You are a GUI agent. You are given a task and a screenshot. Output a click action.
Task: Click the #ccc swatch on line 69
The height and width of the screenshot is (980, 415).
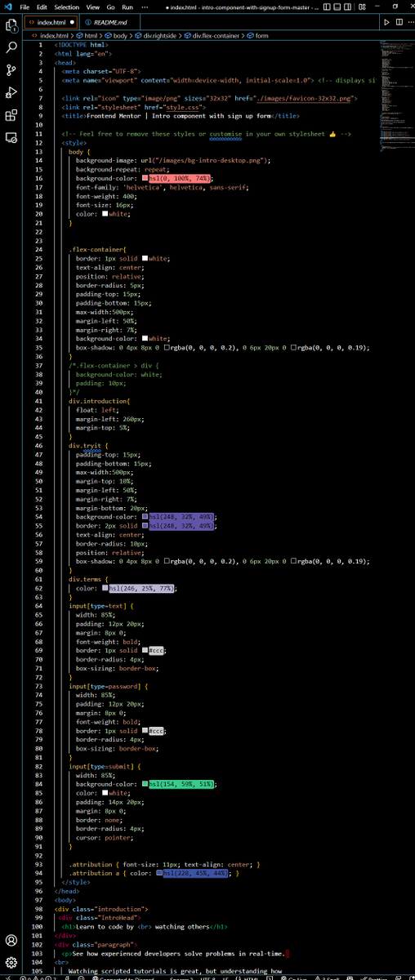point(145,650)
